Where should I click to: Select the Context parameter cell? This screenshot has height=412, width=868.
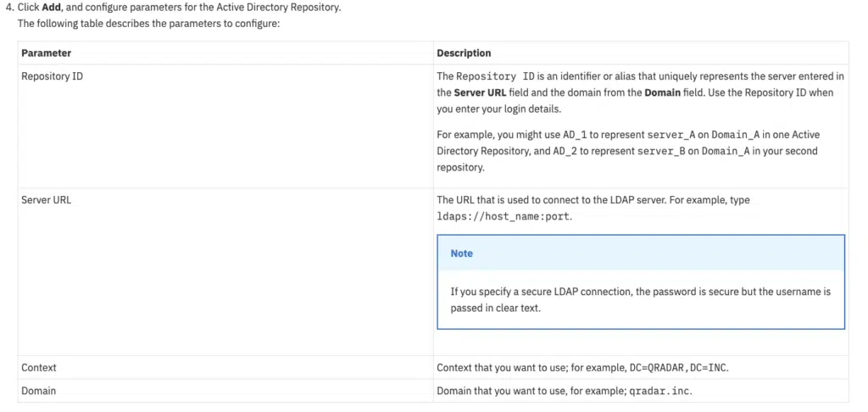point(39,368)
